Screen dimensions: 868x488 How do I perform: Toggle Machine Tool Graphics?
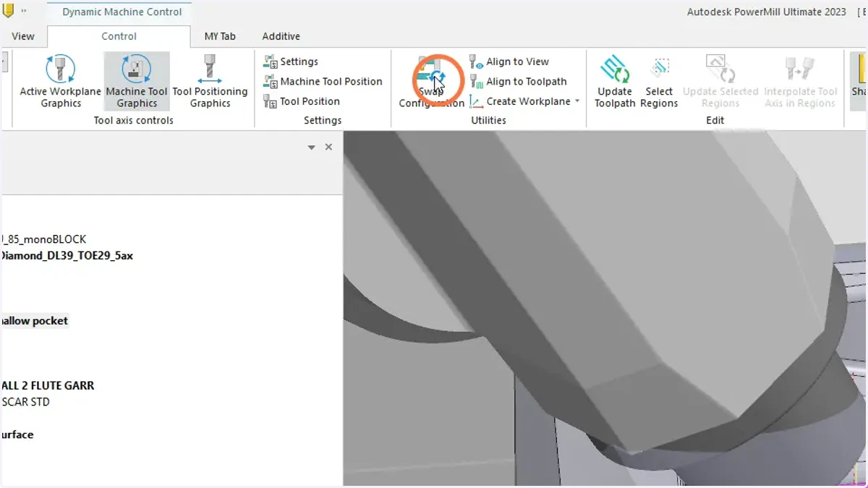tap(137, 82)
